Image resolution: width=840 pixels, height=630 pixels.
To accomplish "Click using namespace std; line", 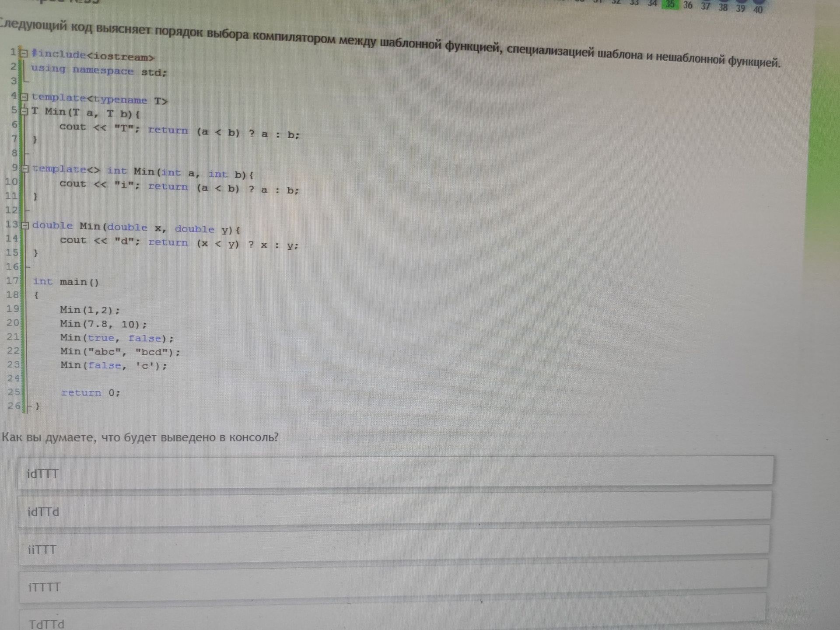I will [x=99, y=70].
